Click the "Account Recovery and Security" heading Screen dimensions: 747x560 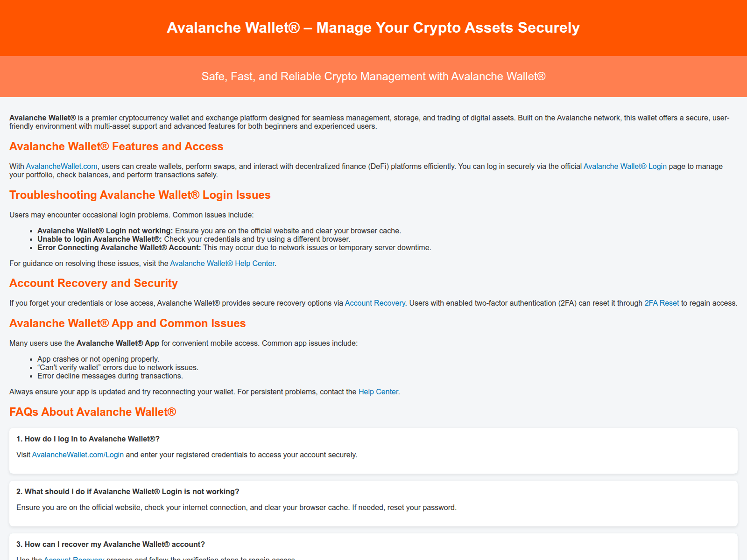pyautogui.click(x=93, y=283)
